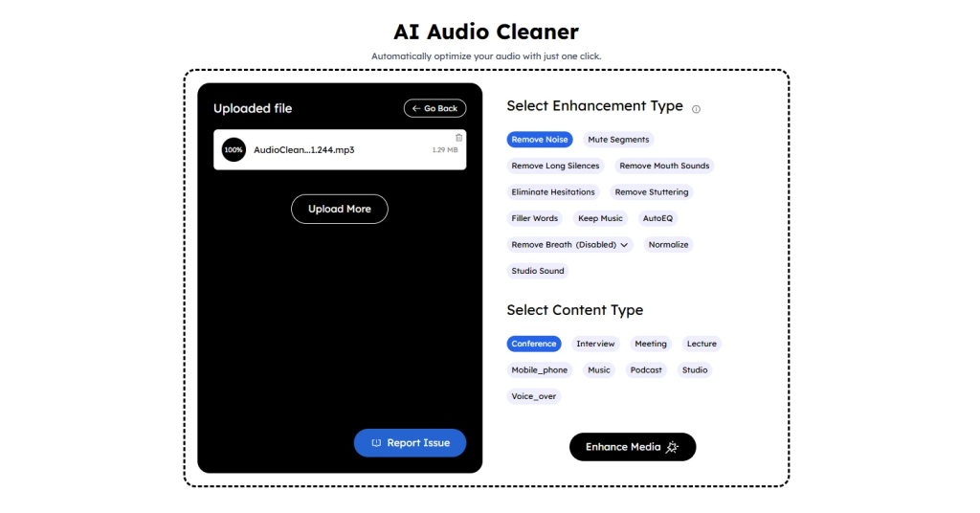Enable Studio Sound enhancement

[x=538, y=271]
